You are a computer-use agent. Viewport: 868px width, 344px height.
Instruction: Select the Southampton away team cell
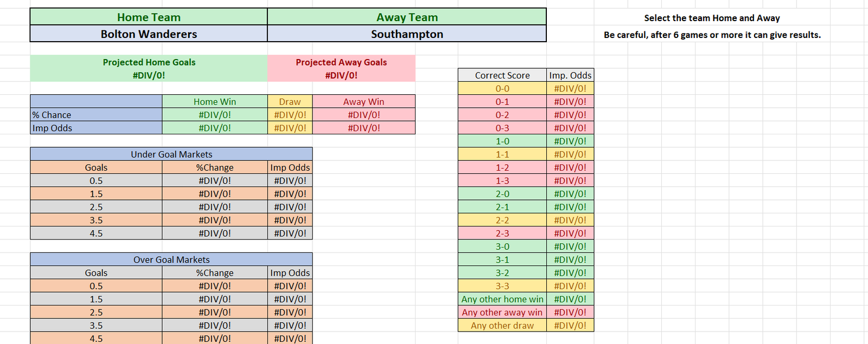pyautogui.click(x=407, y=34)
